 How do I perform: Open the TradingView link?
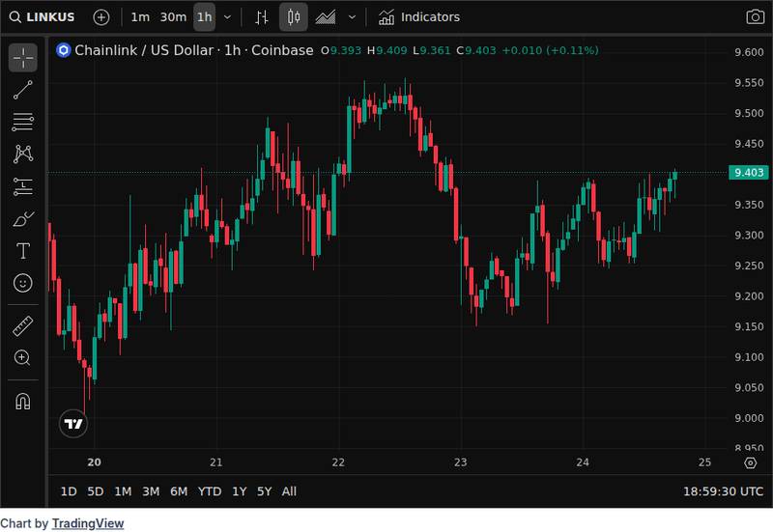coord(87,523)
